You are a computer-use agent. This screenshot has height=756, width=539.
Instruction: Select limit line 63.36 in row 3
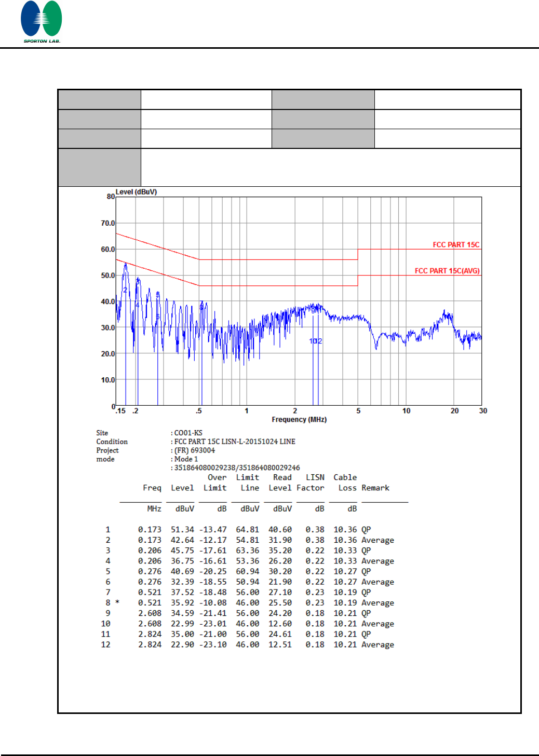pyautogui.click(x=248, y=551)
